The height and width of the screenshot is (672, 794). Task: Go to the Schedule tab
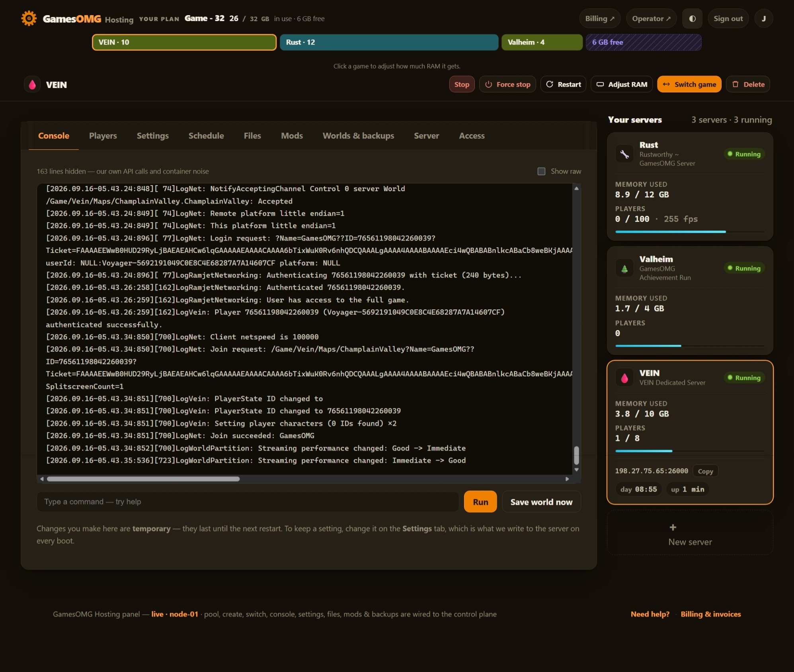(x=206, y=136)
